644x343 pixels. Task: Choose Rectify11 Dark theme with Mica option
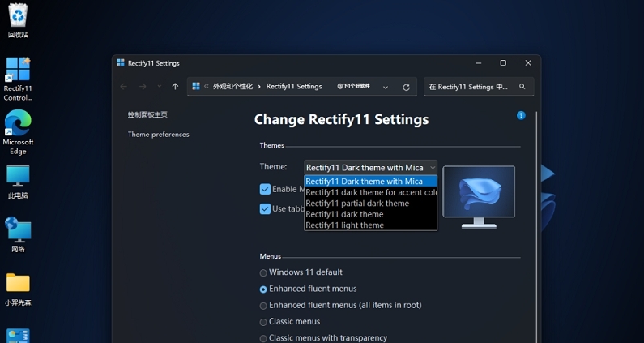[370, 182]
